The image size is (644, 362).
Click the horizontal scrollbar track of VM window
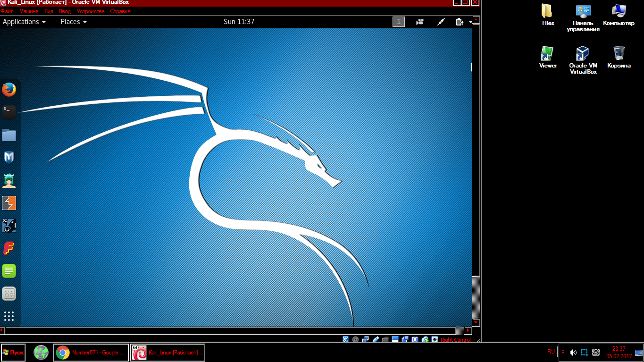[460, 330]
